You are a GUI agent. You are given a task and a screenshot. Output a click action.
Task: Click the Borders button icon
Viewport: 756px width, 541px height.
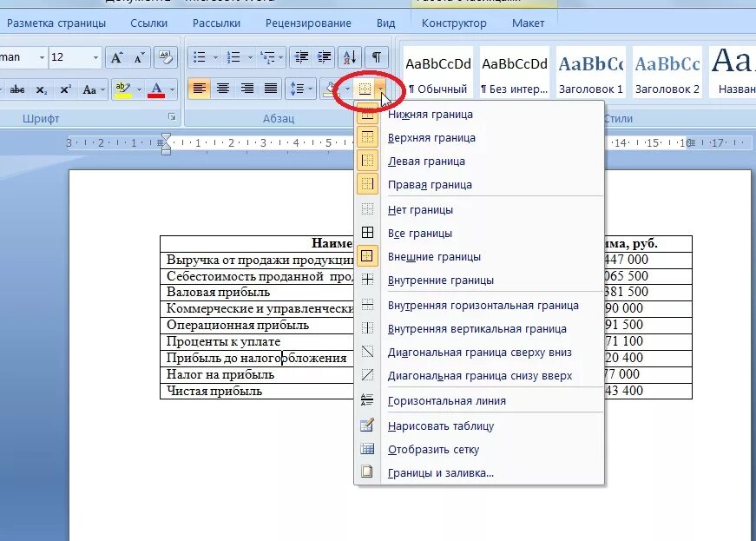(365, 89)
